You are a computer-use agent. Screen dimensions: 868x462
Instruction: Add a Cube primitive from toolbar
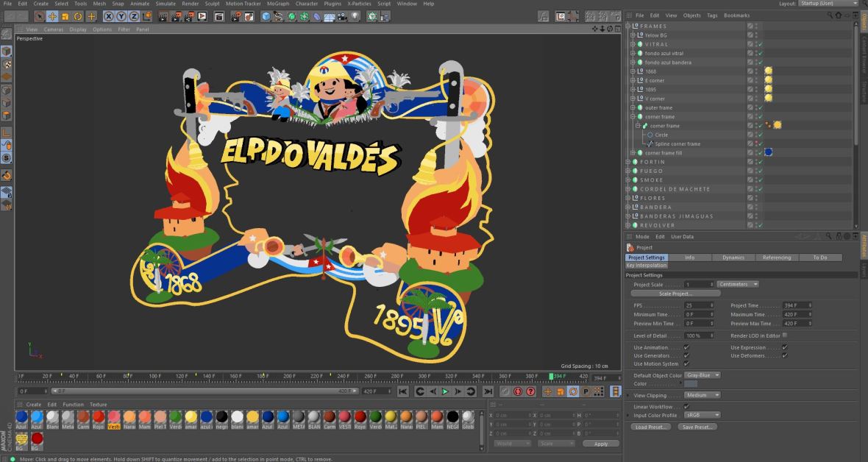tap(266, 16)
